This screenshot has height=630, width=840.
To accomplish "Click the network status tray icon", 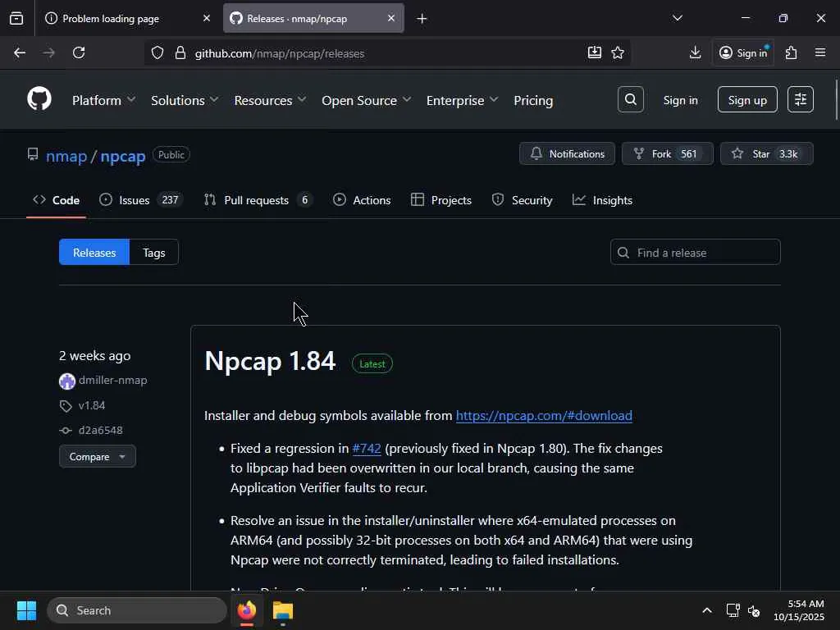I will point(733,610).
